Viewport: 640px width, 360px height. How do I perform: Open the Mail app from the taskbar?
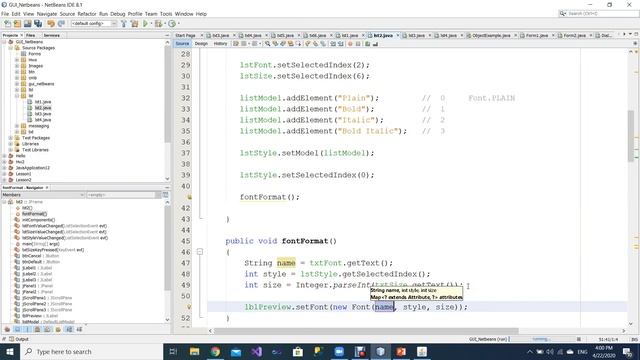[x=236, y=351]
